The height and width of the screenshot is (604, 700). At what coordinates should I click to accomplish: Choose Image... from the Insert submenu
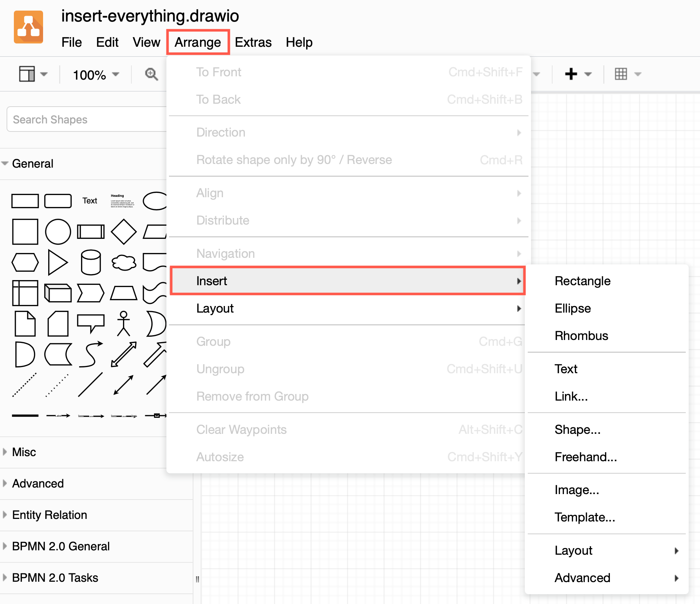[x=577, y=490]
